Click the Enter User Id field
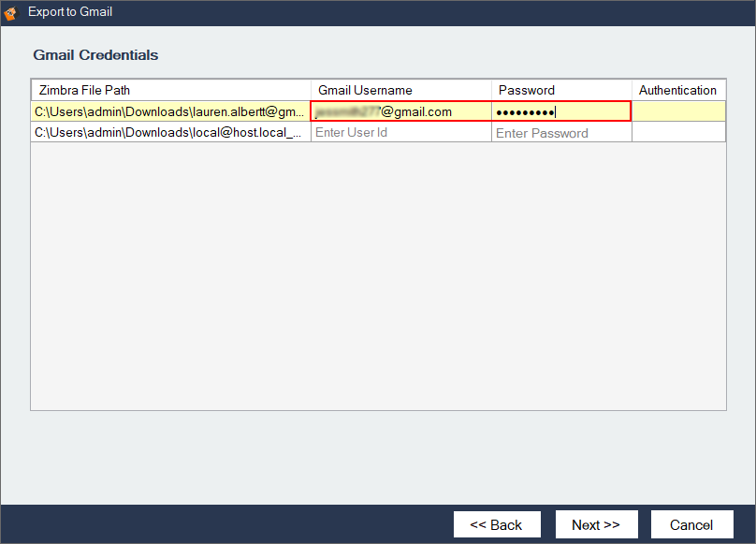The height and width of the screenshot is (544, 756). coord(400,133)
